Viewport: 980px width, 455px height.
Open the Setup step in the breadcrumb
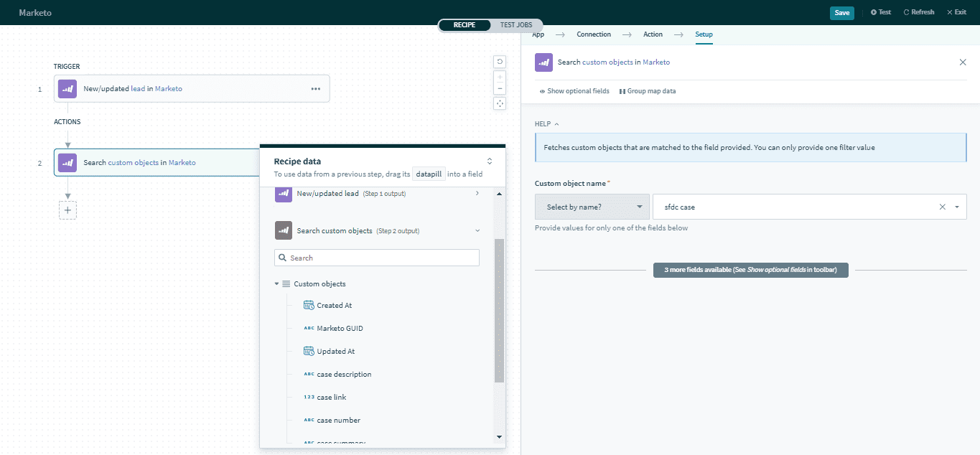pyautogui.click(x=704, y=34)
